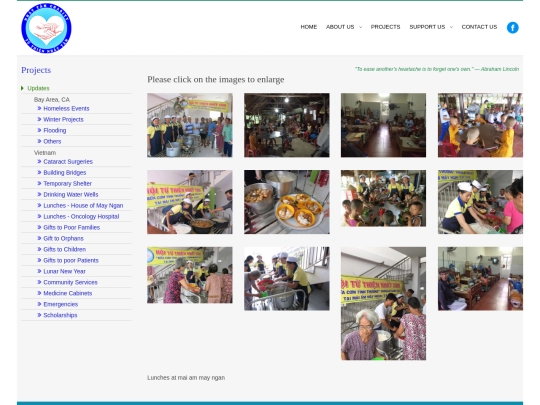Click chevron icon beside Lunar New Year
This screenshot has width=540, height=405.
point(39,271)
